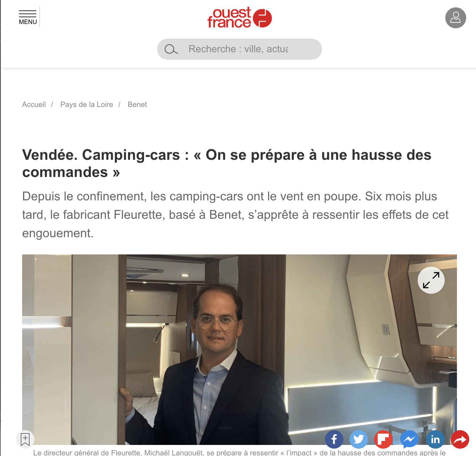Click the Ouest-France logo
Viewport: 476px width, 456px height.
tap(240, 18)
